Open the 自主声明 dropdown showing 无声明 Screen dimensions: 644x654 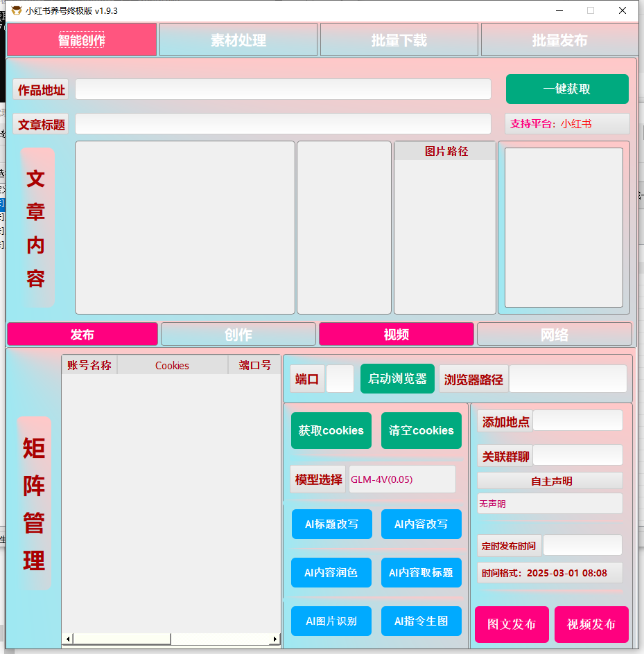click(x=549, y=504)
